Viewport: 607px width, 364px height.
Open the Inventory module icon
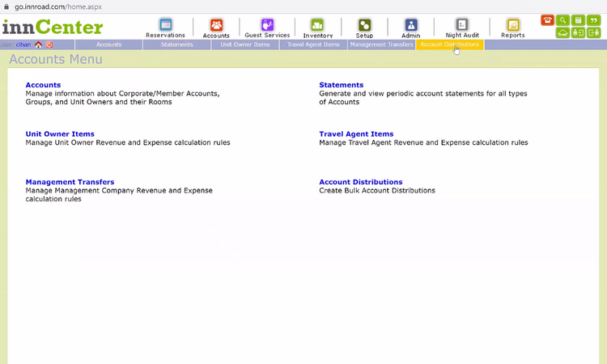pyautogui.click(x=317, y=25)
